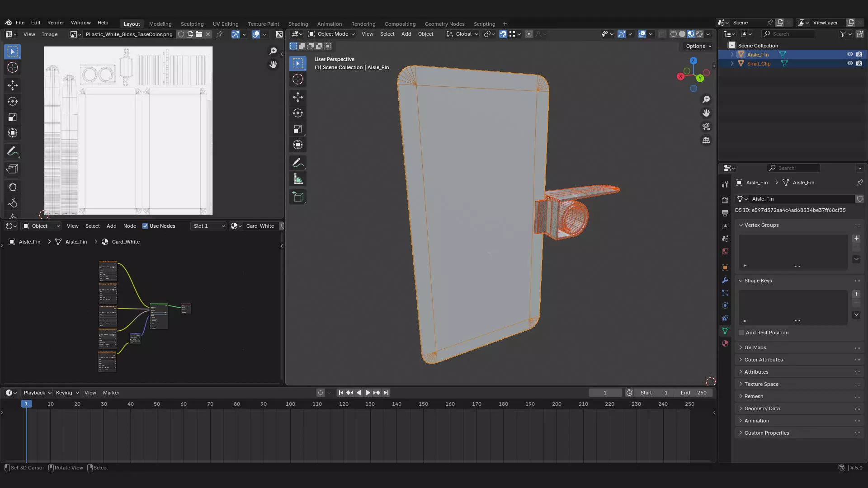Click the blue Z axis on navigation gizmo
The image size is (868, 488).
693,61
